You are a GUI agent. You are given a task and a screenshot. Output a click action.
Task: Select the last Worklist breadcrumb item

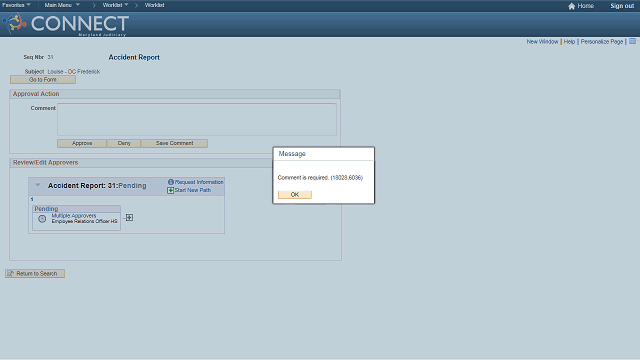point(154,5)
